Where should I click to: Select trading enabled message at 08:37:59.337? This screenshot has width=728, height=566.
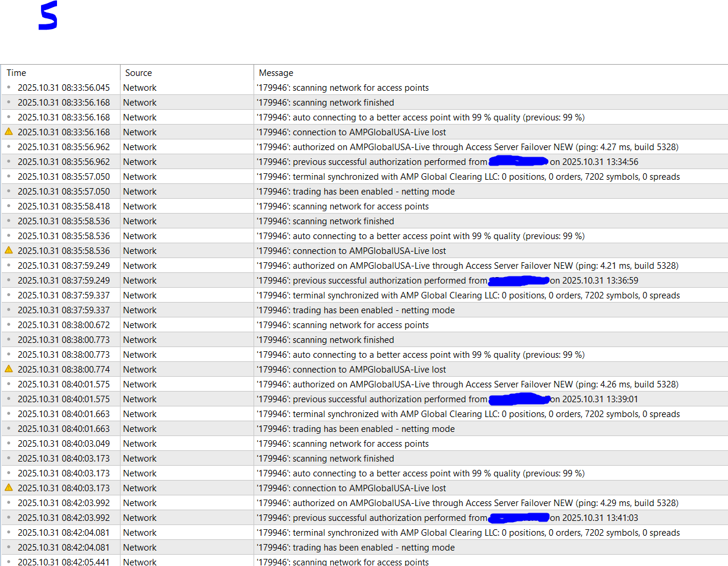click(x=355, y=310)
